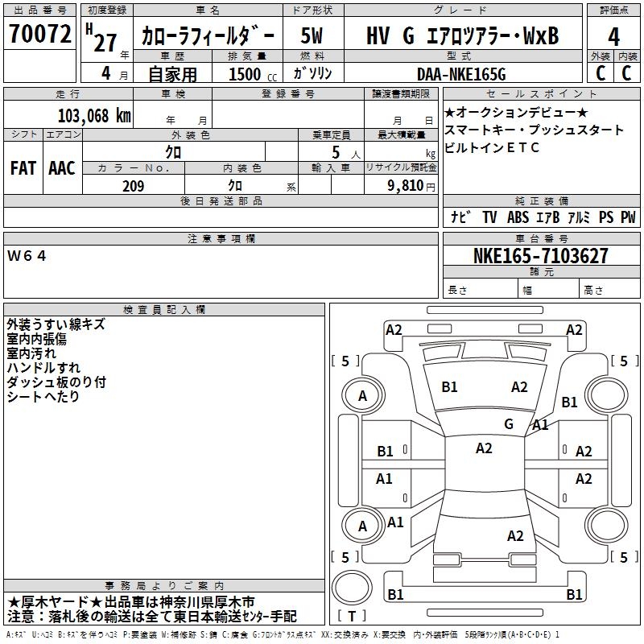This screenshot has height=644, width=644.
Task: Click the spare tire circle marked T
Action: tap(352, 587)
